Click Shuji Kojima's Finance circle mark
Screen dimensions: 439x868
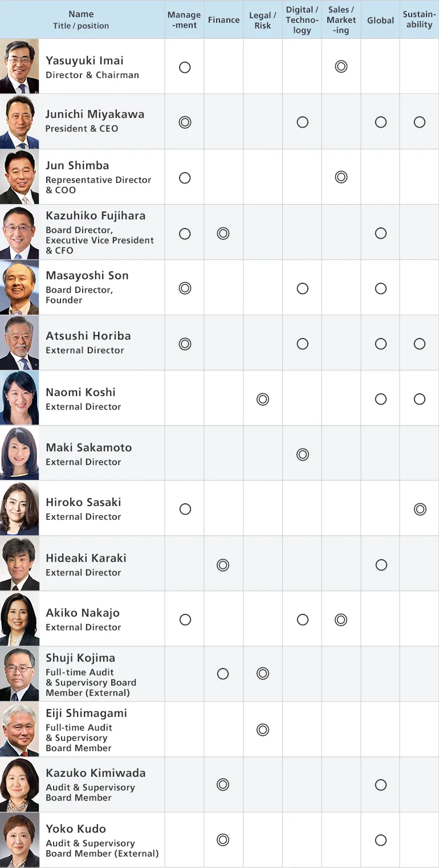pos(223,674)
